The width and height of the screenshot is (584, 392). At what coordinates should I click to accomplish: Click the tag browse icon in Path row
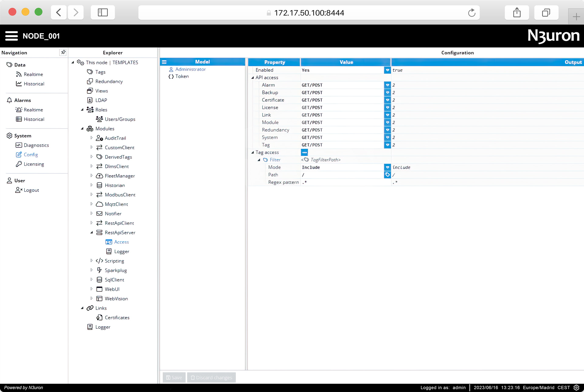point(387,175)
